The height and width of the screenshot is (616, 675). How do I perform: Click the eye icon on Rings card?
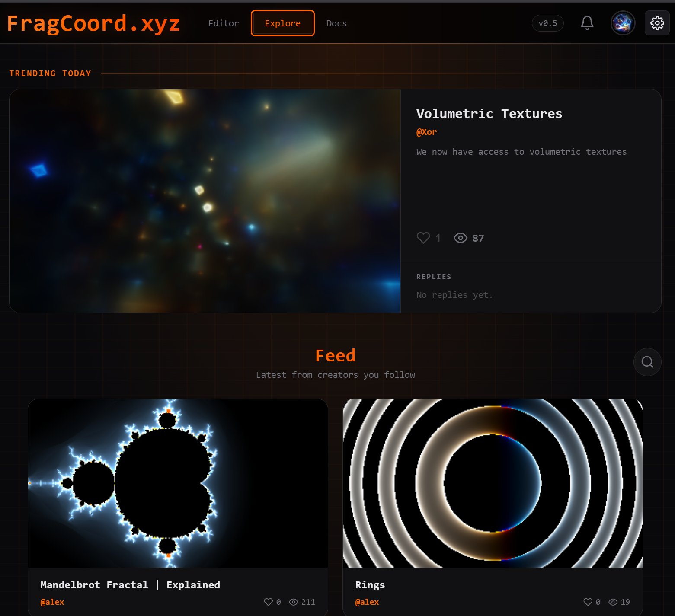[x=613, y=602]
